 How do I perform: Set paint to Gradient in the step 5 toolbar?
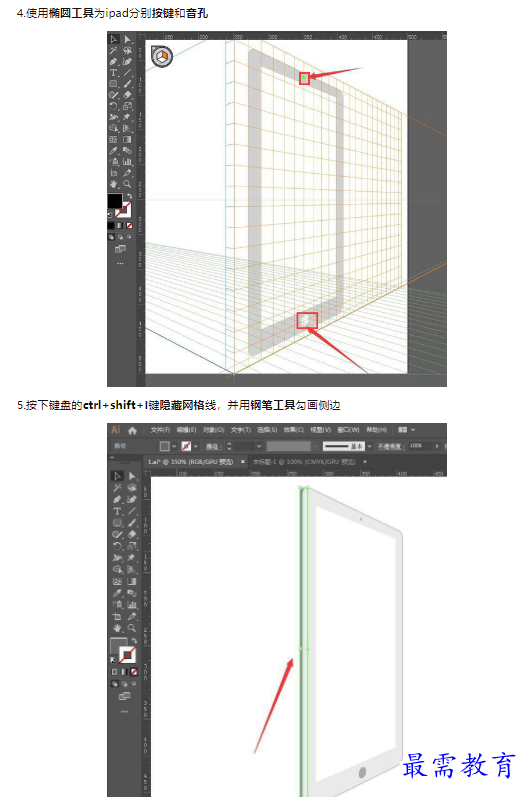click(124, 672)
